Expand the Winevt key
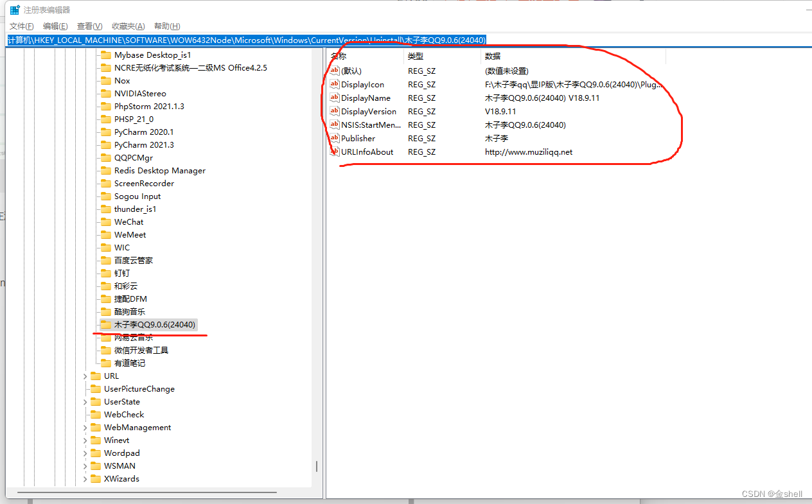 (85, 440)
